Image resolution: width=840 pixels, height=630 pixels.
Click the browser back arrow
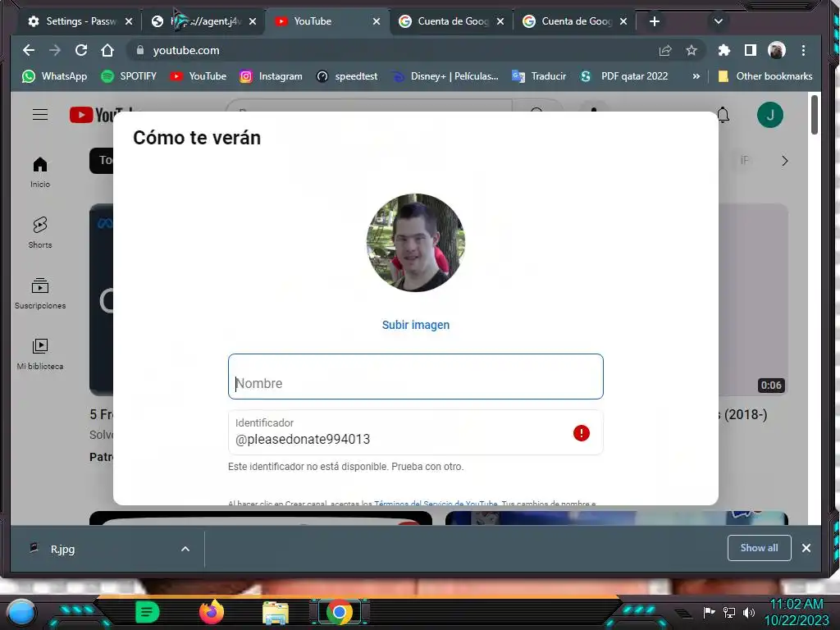(x=29, y=50)
